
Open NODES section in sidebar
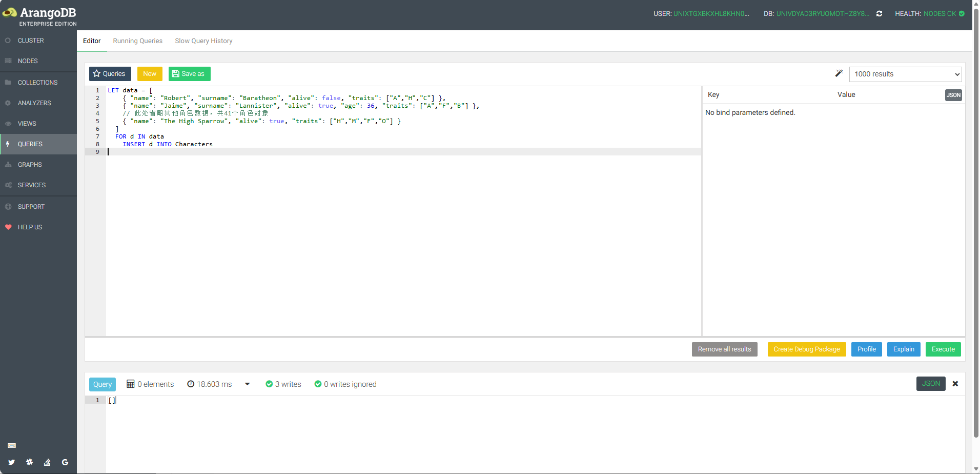38,61
